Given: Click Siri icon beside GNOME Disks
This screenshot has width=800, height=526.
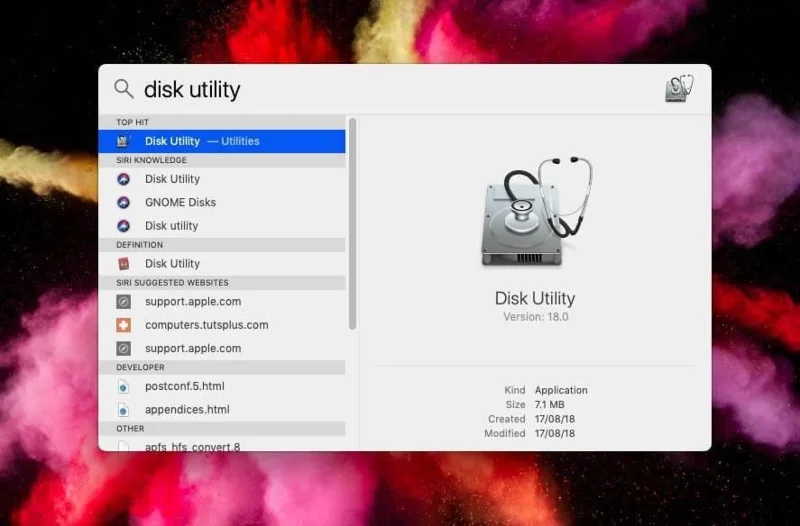Looking at the screenshot, I should coord(123,203).
